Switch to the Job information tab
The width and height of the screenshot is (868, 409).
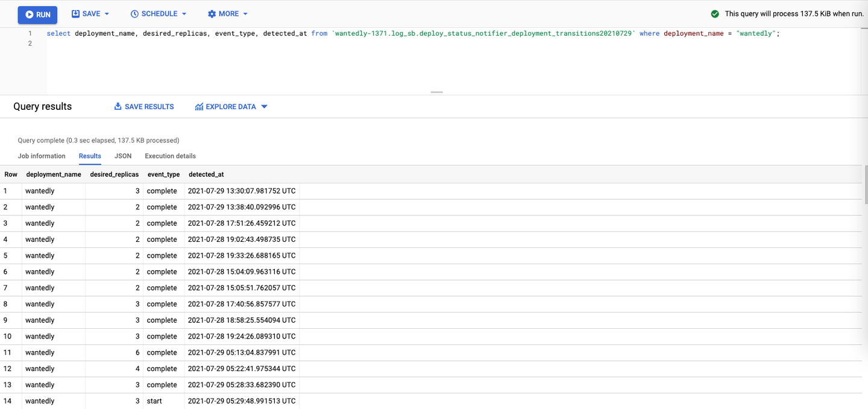click(42, 156)
